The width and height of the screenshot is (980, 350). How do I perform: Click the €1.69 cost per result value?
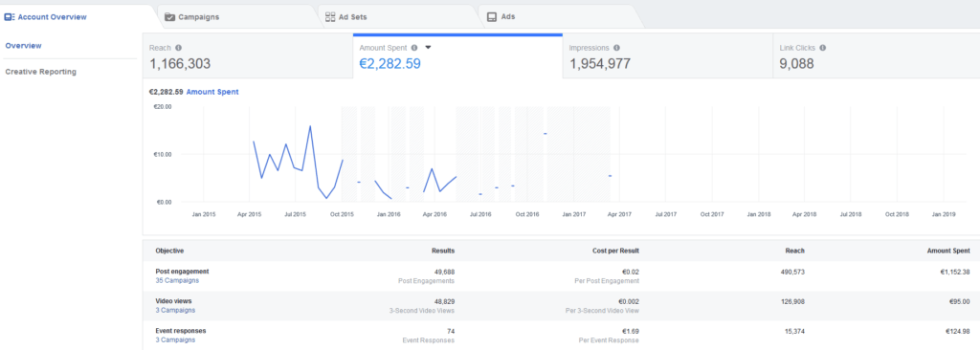pyautogui.click(x=630, y=330)
